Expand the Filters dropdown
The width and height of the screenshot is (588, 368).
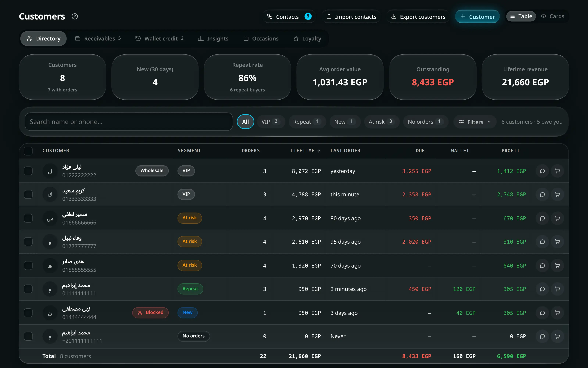pyautogui.click(x=475, y=122)
